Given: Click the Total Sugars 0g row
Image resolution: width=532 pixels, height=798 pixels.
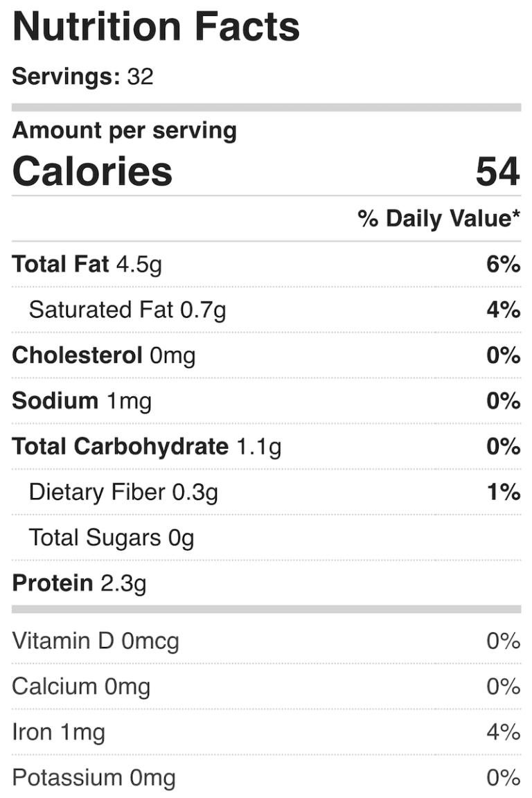Looking at the screenshot, I should tap(111, 538).
